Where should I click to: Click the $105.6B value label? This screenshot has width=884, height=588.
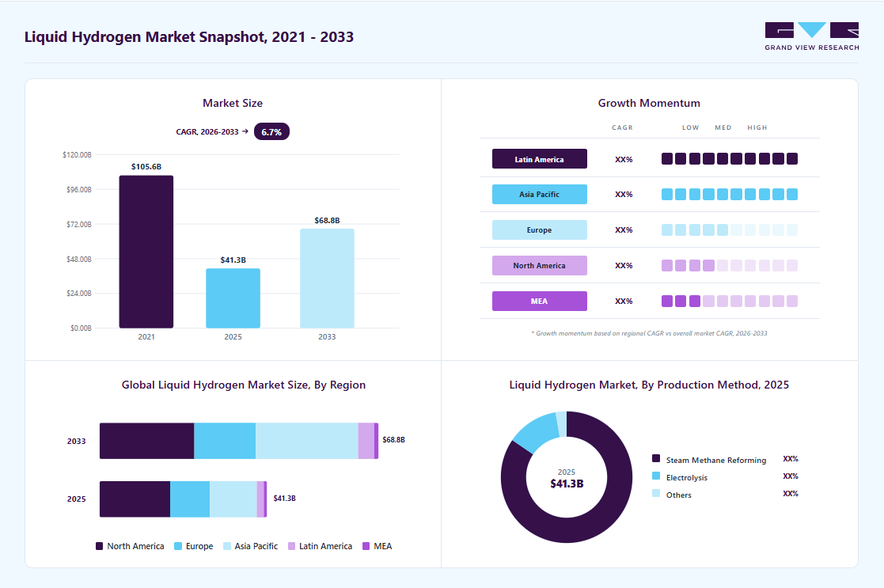tap(146, 167)
